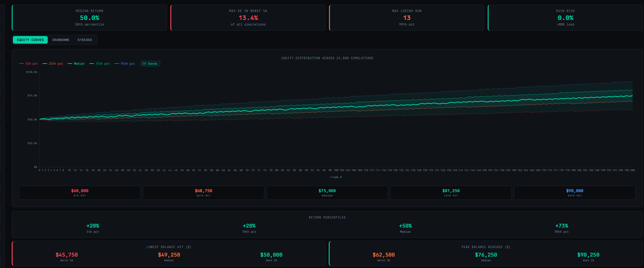Select the Equity Curves tab
This screenshot has width=644, height=268.
30,40
